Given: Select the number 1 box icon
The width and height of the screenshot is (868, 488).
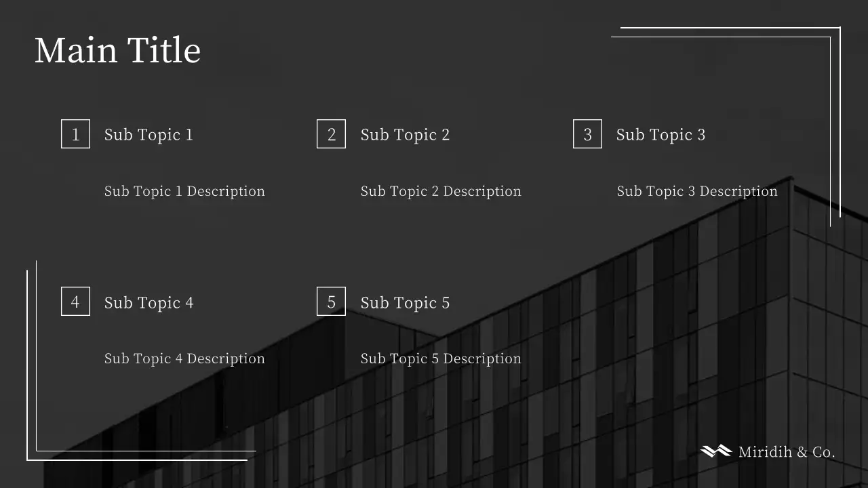Looking at the screenshot, I should [x=75, y=134].
